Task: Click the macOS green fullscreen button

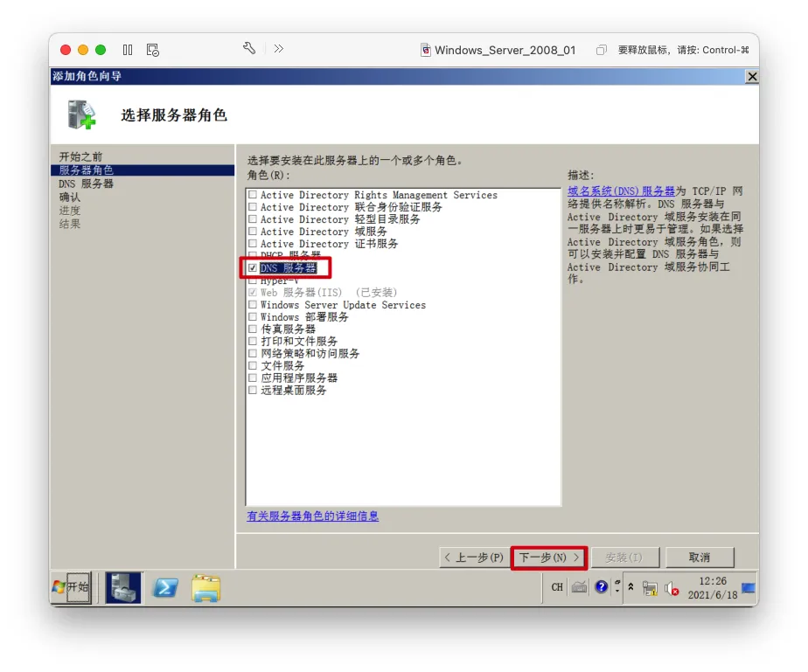Action: (x=101, y=50)
